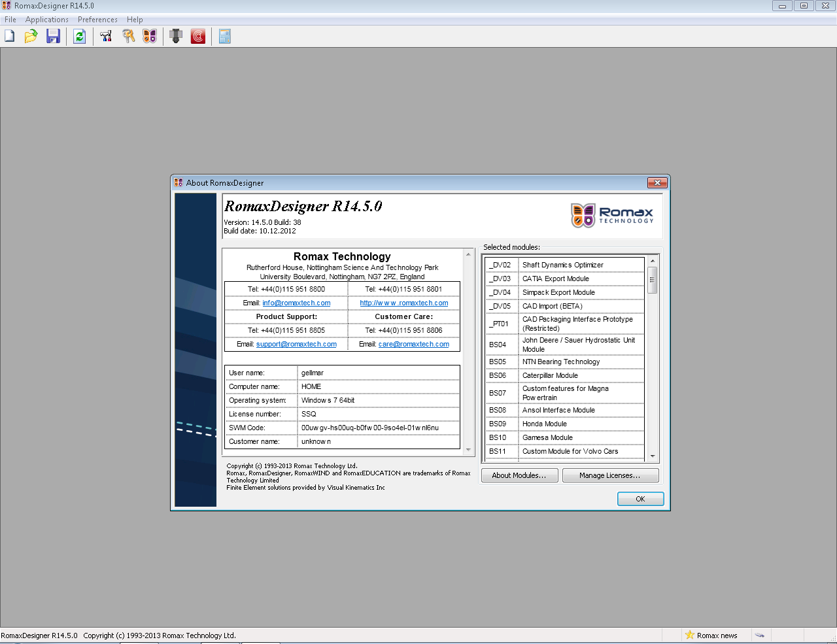
Task: Select the NTN Bearing Technology row
Action: (565, 362)
